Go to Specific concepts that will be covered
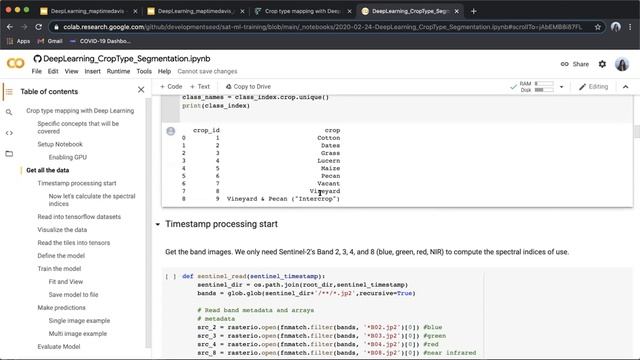 coord(78,127)
